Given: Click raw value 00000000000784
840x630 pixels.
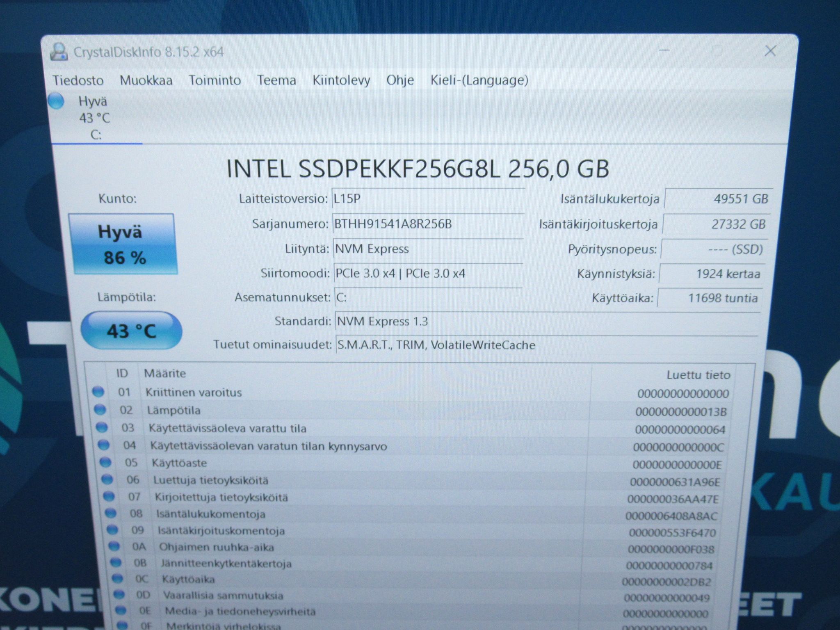Looking at the screenshot, I should tap(669, 566).
